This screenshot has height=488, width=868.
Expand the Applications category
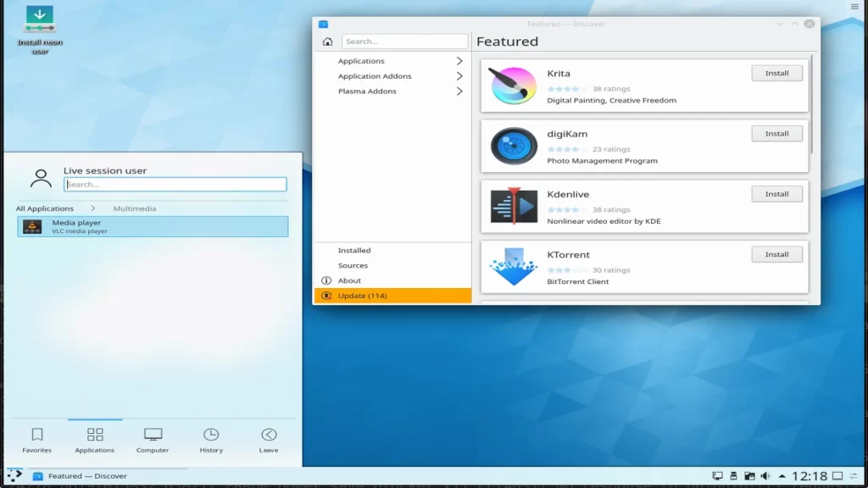coord(392,61)
